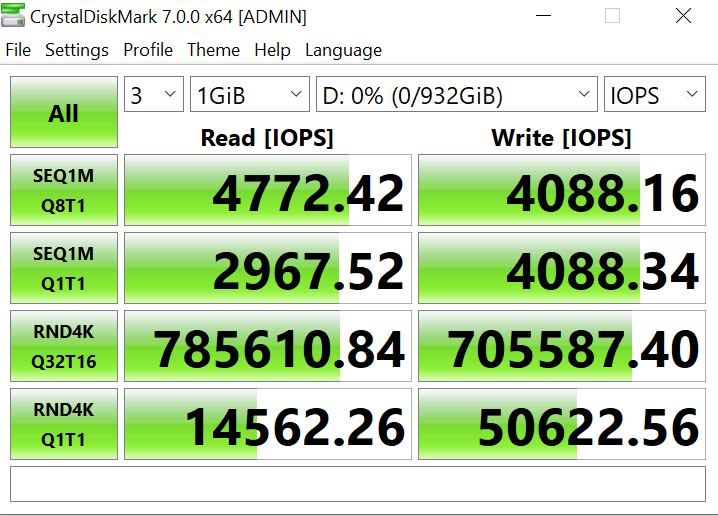Click the CrystalDiskMark app icon in title bar
Screen dimensions: 718x516
pyautogui.click(x=13, y=15)
